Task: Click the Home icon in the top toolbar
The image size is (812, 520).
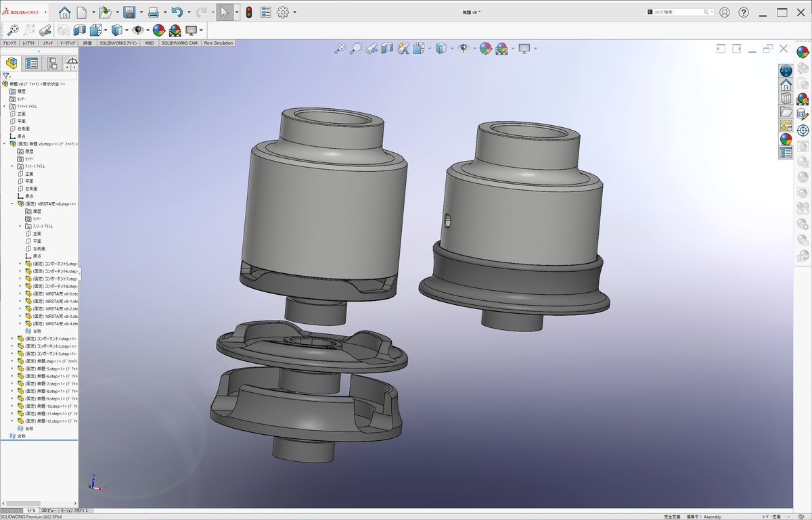Action: (x=65, y=12)
